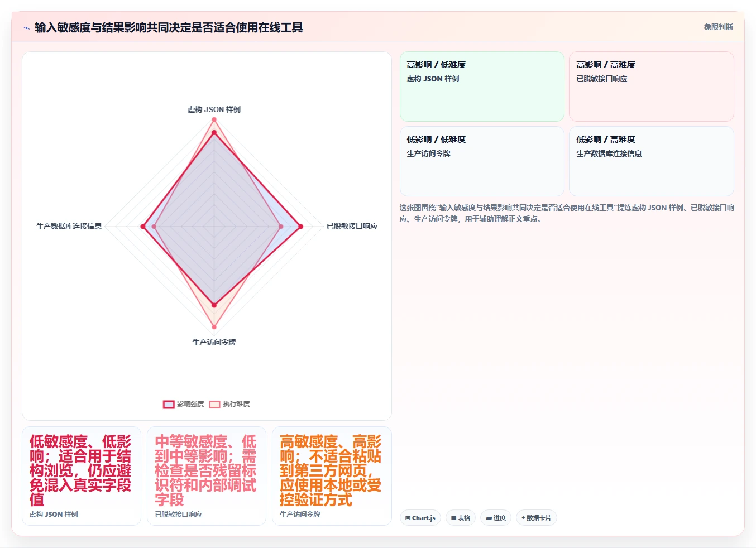Open the 中等敏感度 summary card
Viewport: 756px width, 548px height.
(207, 476)
